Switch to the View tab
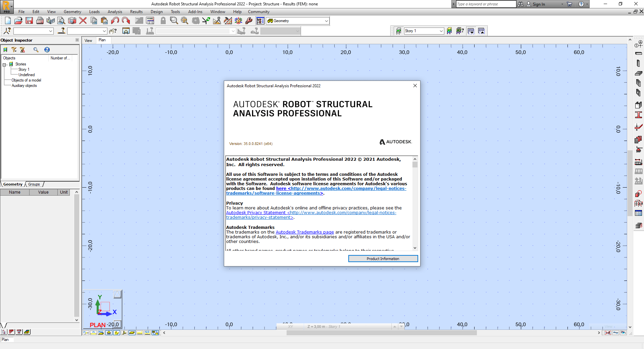Viewport: 644px width, 349px height. point(88,41)
